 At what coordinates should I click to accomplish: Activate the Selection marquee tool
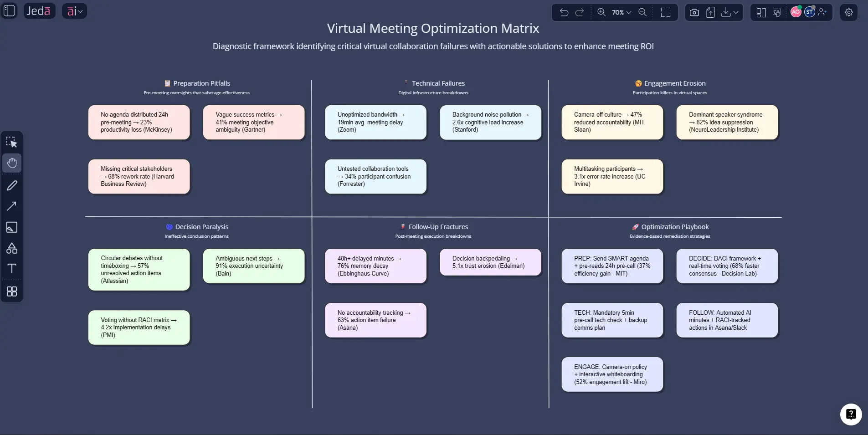[x=11, y=142]
